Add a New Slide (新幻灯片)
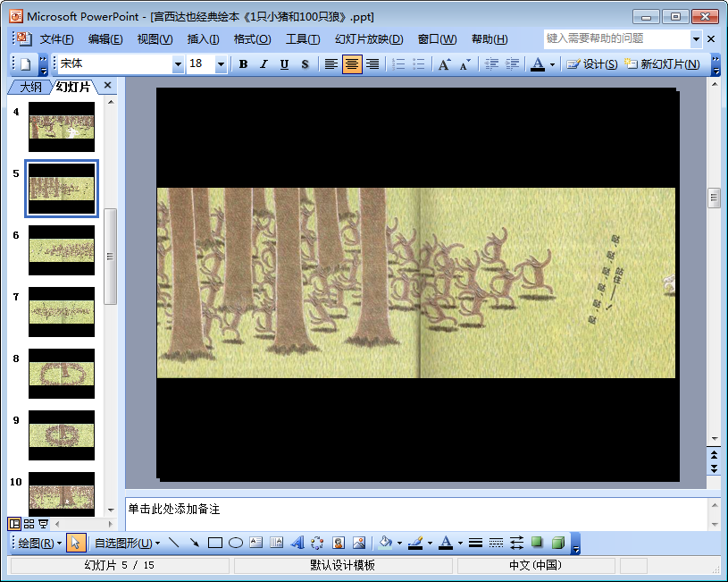The height and width of the screenshot is (582, 728). tap(662, 64)
